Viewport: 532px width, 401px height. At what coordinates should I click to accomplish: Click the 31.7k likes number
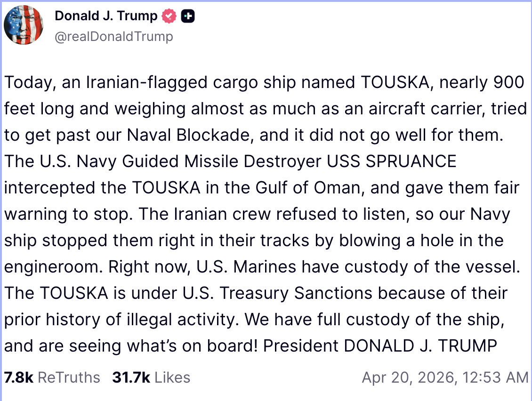tap(130, 377)
